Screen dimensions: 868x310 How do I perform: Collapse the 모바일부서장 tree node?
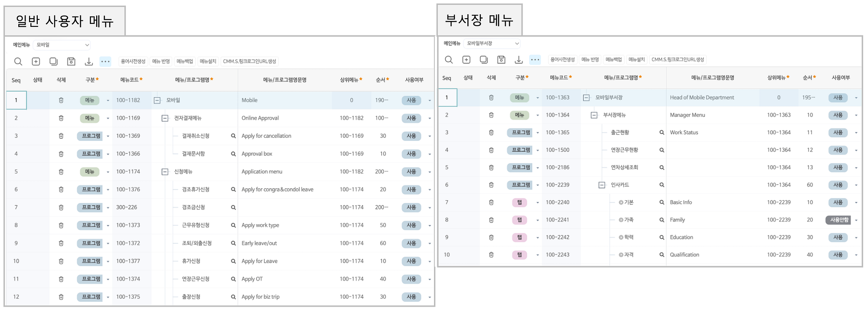pyautogui.click(x=586, y=98)
